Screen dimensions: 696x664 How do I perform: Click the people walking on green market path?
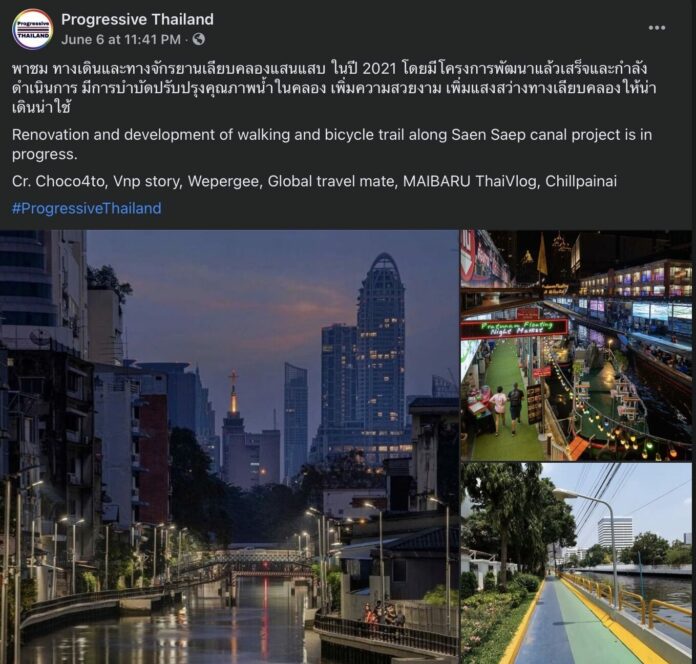(507, 407)
